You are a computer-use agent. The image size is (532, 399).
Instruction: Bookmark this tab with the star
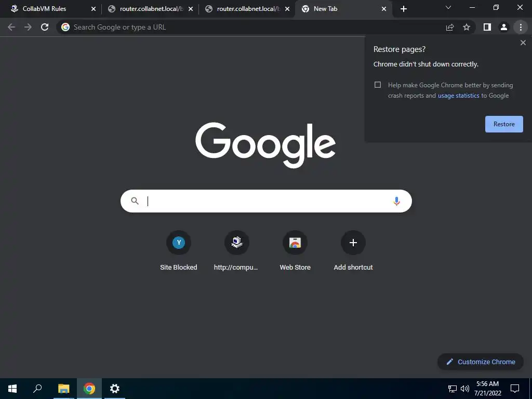[x=467, y=27]
